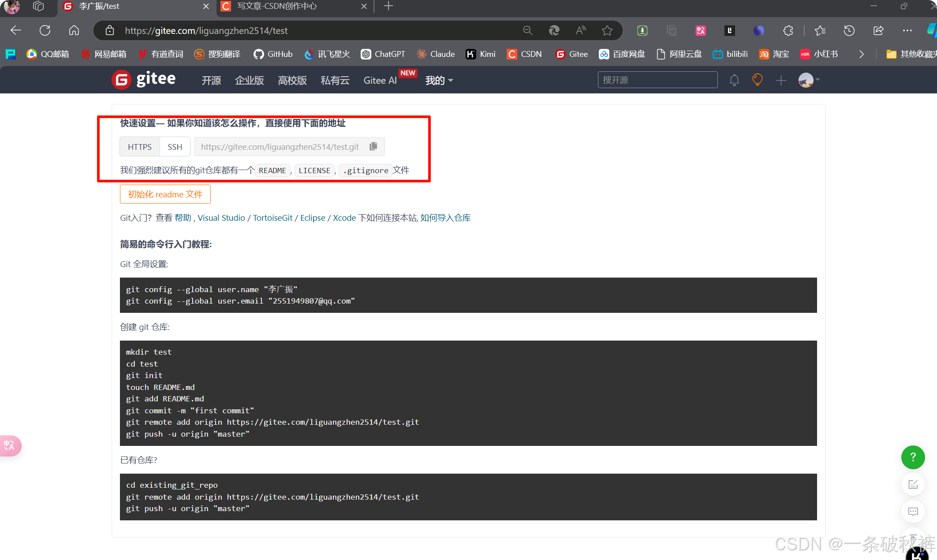The width and height of the screenshot is (937, 560).
Task: Close the 李广振/test tab
Action: click(x=206, y=6)
